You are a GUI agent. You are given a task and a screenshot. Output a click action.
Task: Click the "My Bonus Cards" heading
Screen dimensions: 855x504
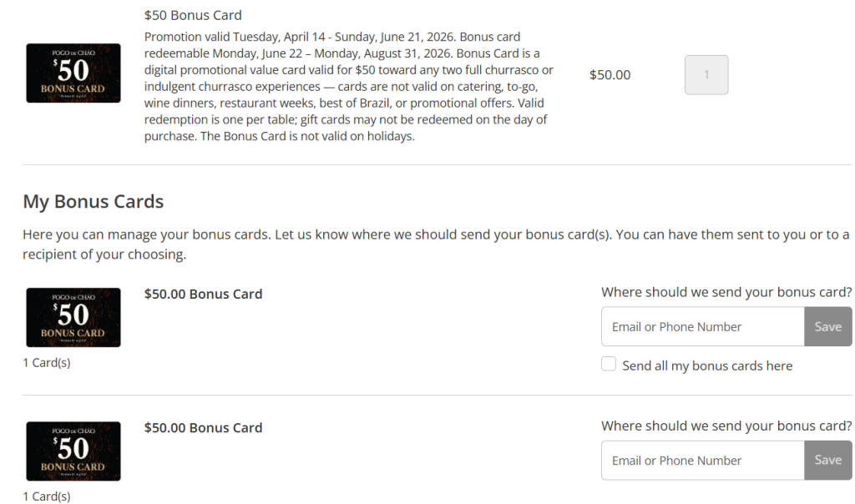click(93, 202)
